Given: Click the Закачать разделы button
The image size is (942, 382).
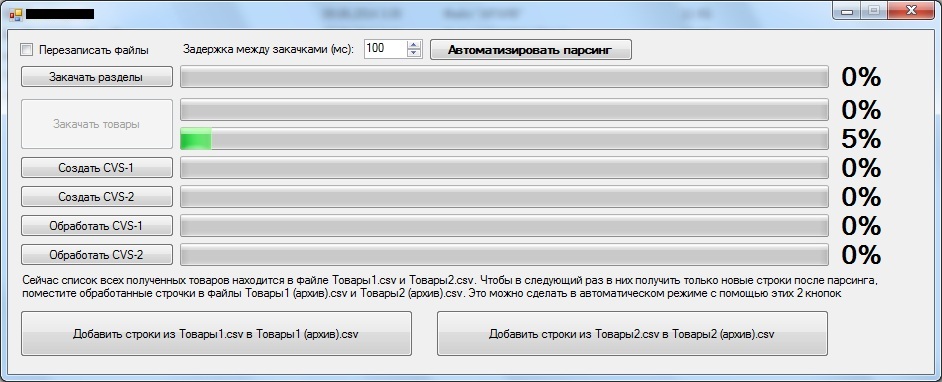Looking at the screenshot, I should [x=97, y=77].
